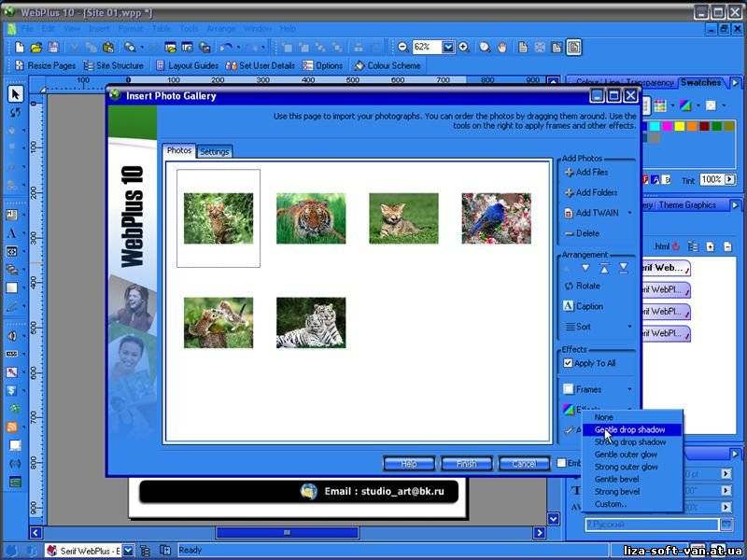Click the Paste clipboard icon

point(108,48)
